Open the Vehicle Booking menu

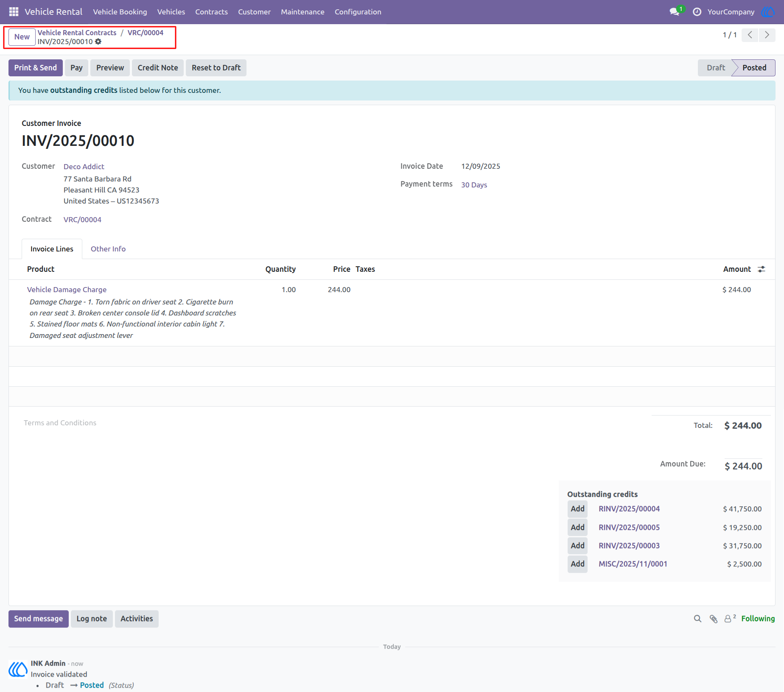point(120,12)
